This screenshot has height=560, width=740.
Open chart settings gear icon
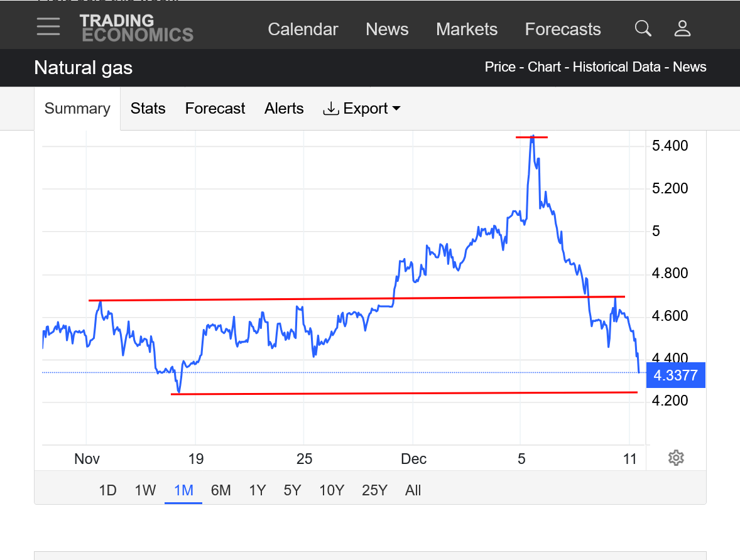point(676,458)
